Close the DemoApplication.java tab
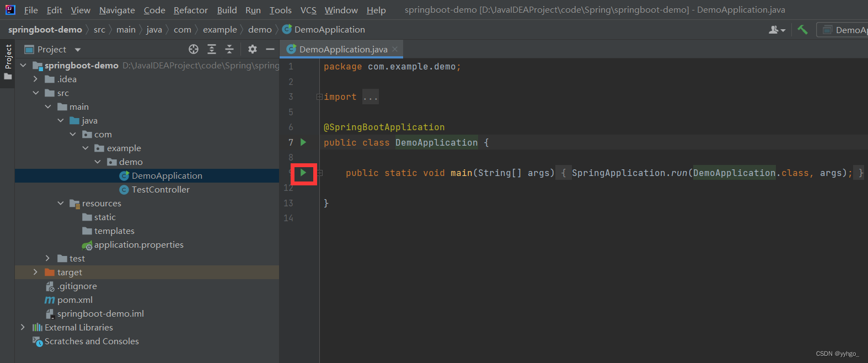Viewport: 868px width, 363px height. (395, 49)
